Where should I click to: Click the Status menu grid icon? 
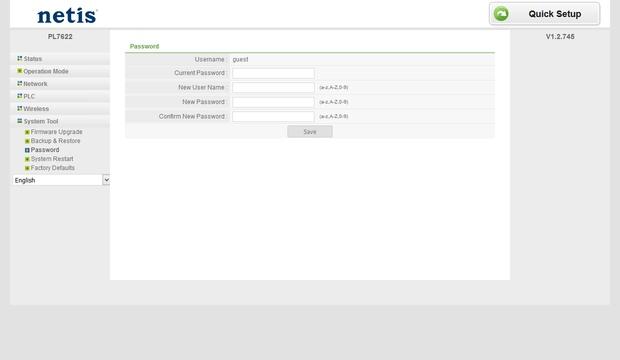coord(19,59)
